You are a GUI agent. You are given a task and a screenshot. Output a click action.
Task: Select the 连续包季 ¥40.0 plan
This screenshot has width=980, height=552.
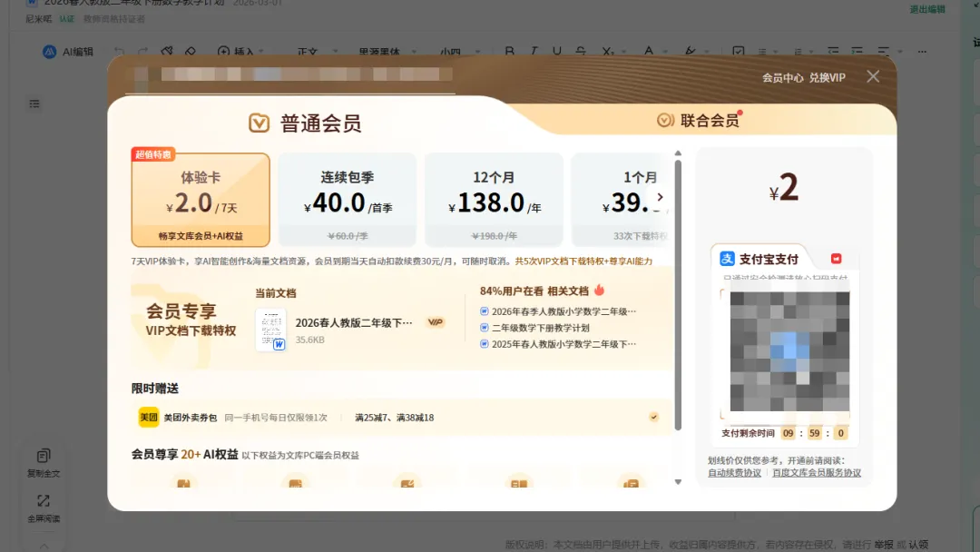coord(347,200)
